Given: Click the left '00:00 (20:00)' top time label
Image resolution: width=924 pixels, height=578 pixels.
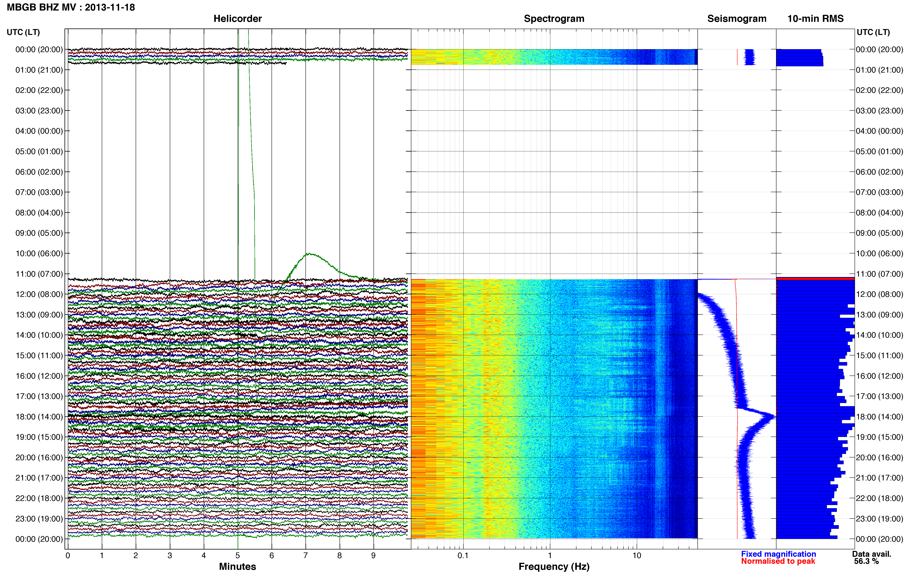Looking at the screenshot, I should [x=39, y=49].
